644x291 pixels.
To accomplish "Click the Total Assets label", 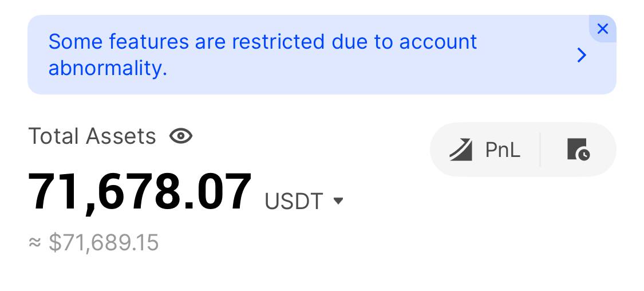I will (x=92, y=136).
